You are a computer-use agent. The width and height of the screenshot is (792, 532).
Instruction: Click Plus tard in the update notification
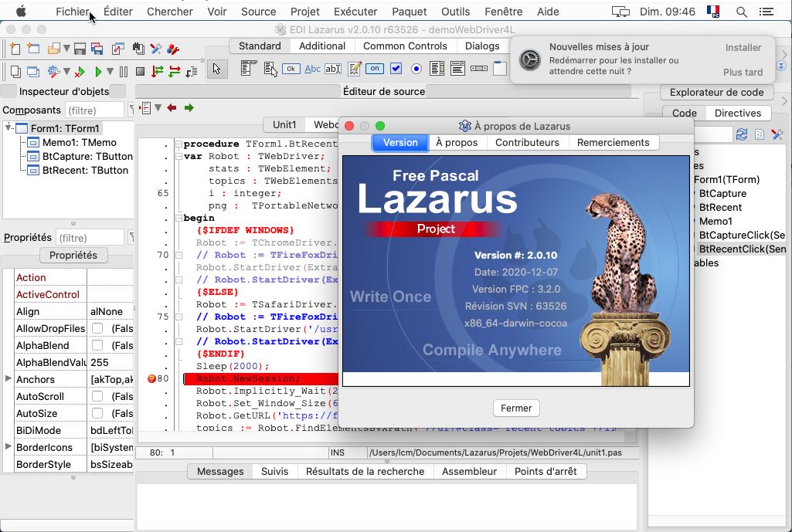coord(743,72)
